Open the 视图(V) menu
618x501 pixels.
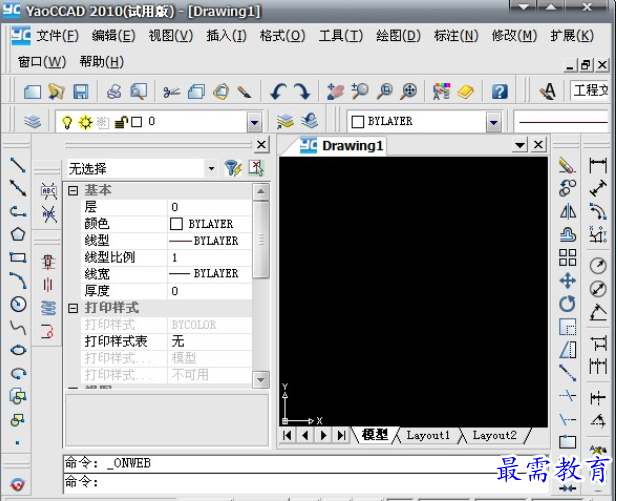coord(171,36)
